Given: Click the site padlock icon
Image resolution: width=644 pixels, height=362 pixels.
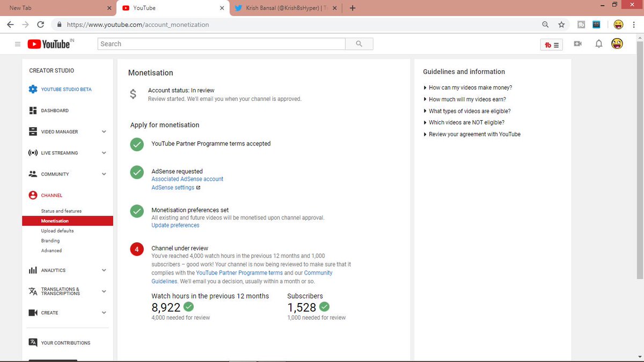Looking at the screenshot, I should click(x=59, y=25).
